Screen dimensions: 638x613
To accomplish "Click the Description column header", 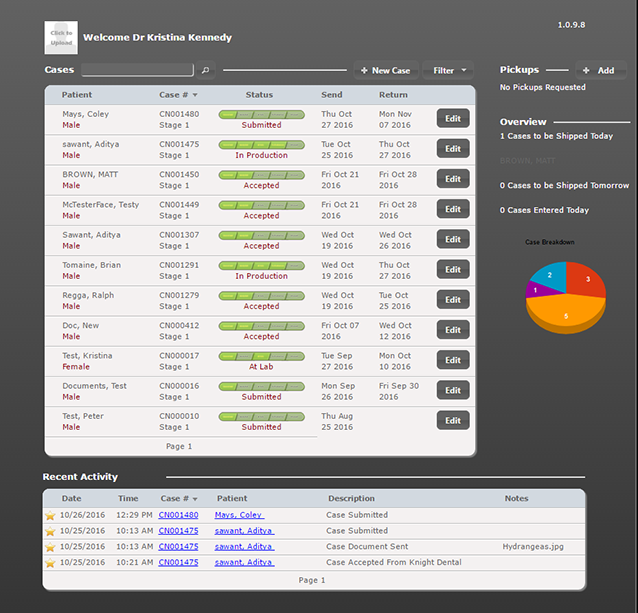I will click(x=352, y=498).
